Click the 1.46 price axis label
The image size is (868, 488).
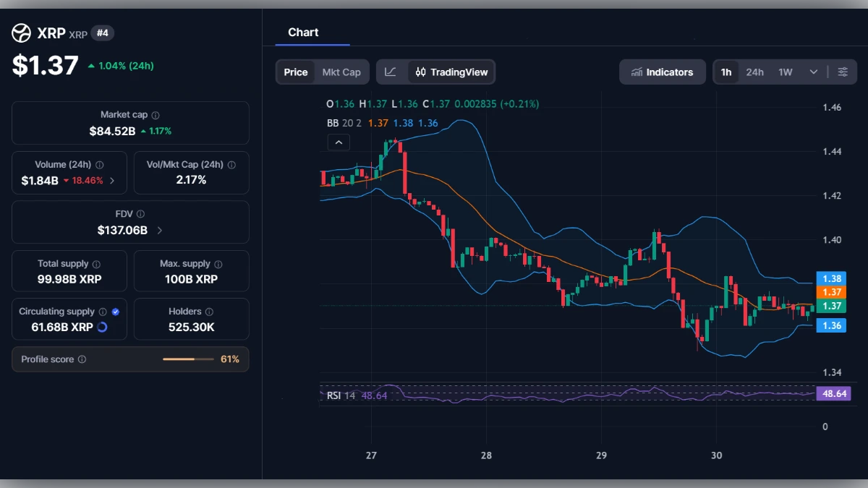pos(832,107)
